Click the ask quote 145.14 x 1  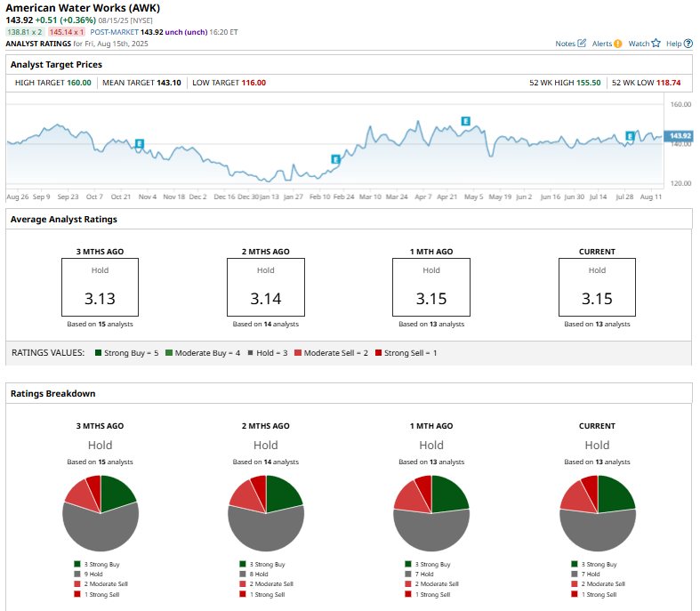point(67,32)
